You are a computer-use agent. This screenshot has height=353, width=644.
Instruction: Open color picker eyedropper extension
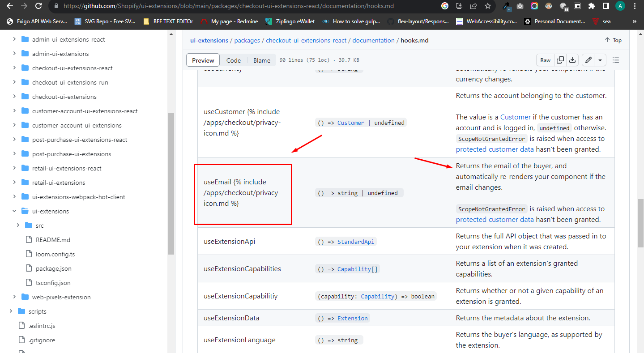(507, 6)
